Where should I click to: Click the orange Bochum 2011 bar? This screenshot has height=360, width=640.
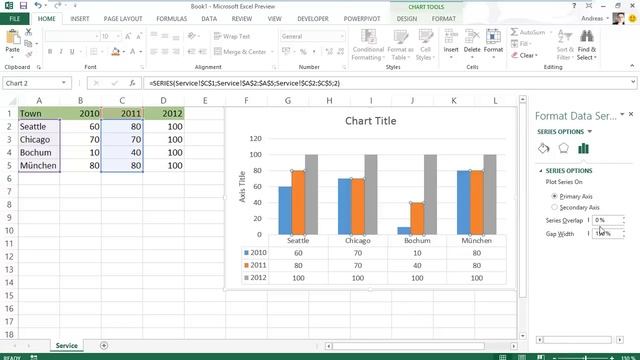coord(417,219)
